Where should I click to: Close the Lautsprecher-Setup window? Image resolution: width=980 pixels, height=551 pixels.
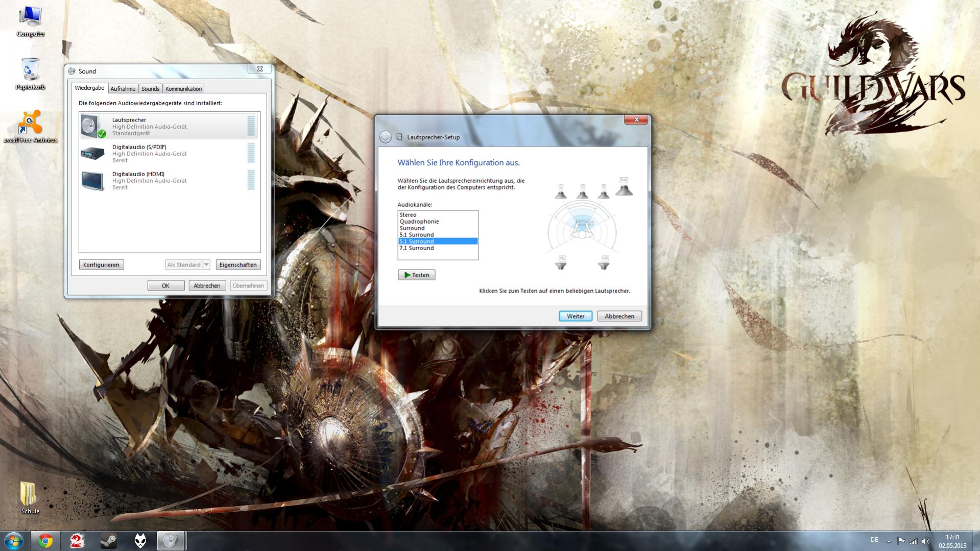point(636,119)
